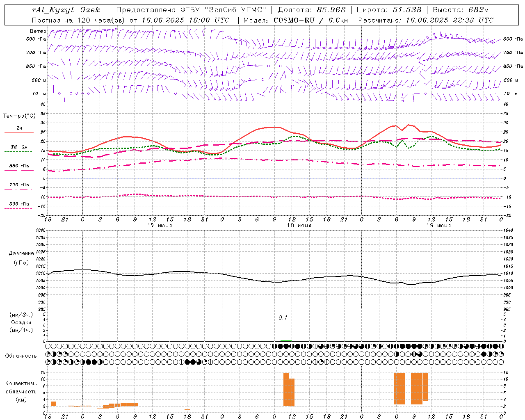Click the dotted 500 гПа temperature legend line
This screenshot has height=420, width=525.
coord(18,208)
